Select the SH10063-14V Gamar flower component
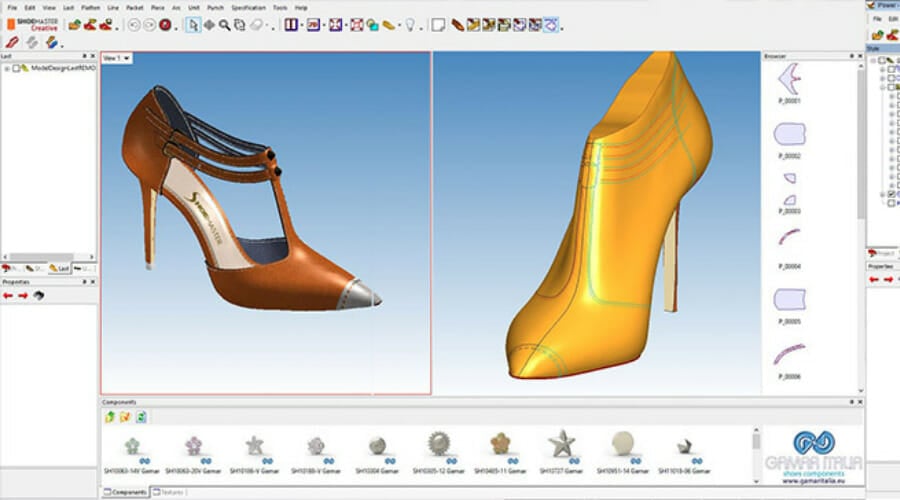The image size is (900, 500). [x=132, y=446]
